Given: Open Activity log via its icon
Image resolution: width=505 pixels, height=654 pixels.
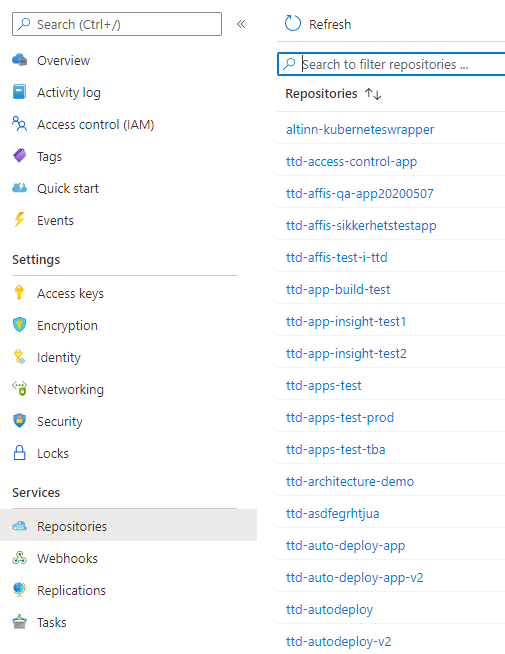Looking at the screenshot, I should 20,92.
